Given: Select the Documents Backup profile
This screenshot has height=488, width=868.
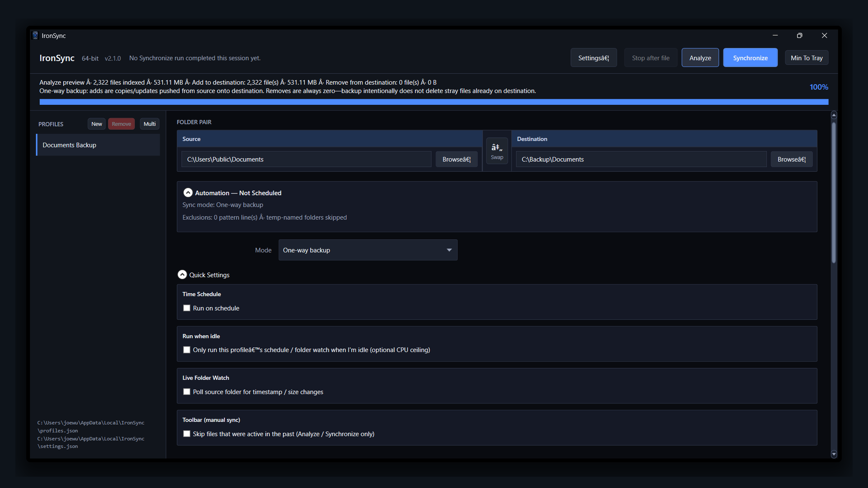Looking at the screenshot, I should 98,145.
